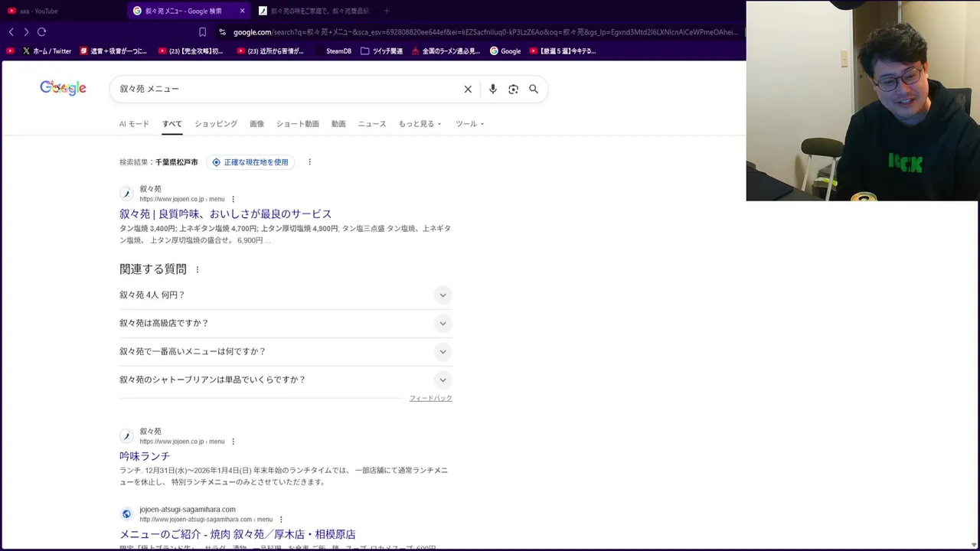Open a new tab with the plus button

(387, 11)
